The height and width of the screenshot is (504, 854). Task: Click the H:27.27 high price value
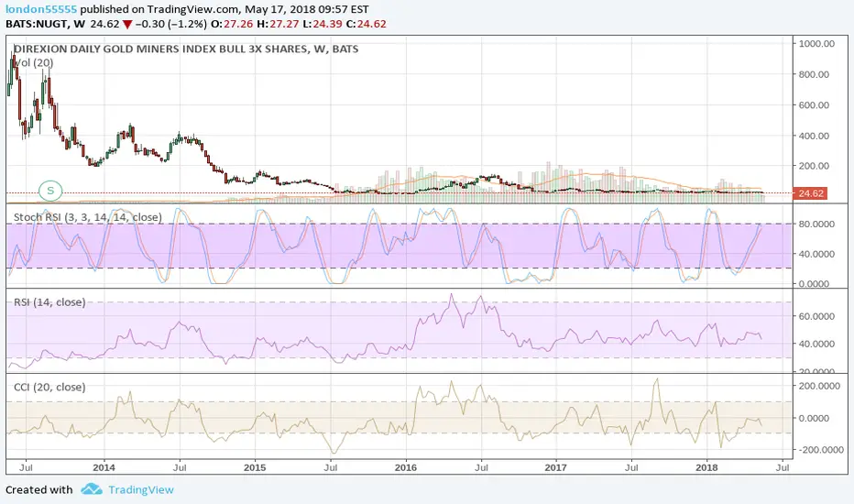coord(276,24)
